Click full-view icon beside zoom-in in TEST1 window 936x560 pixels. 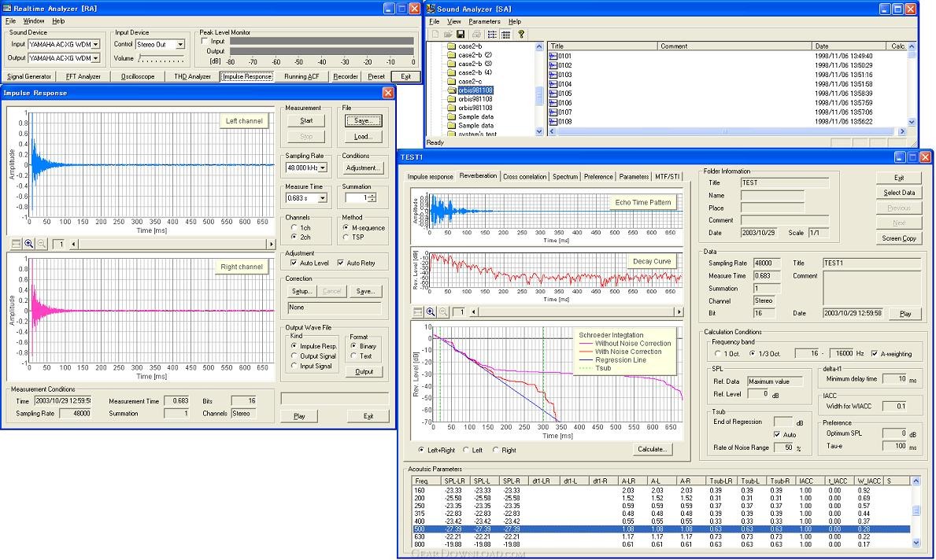[x=418, y=312]
